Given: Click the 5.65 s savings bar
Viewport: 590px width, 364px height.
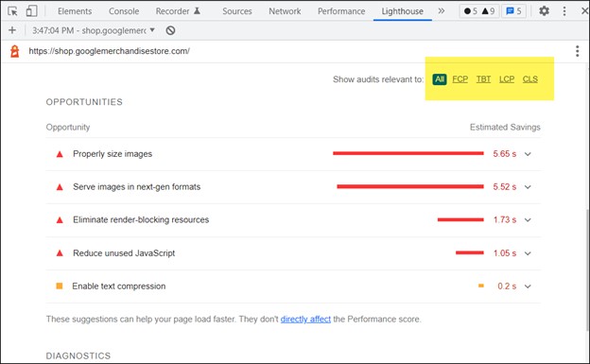Looking at the screenshot, I should click(408, 153).
